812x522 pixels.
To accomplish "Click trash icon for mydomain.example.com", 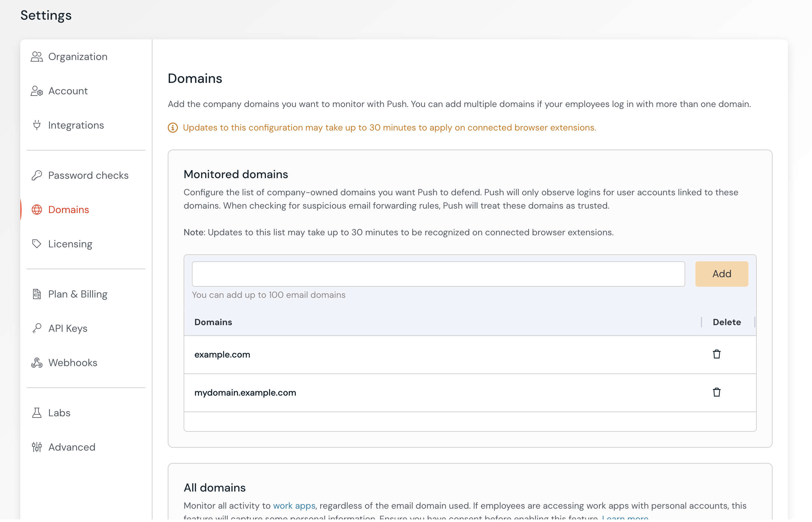I will [x=716, y=392].
